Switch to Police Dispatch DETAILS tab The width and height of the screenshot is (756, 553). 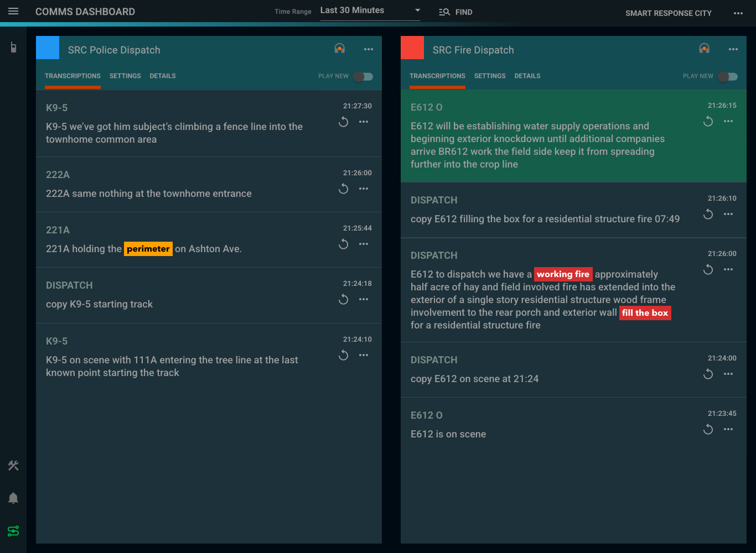[x=163, y=76]
